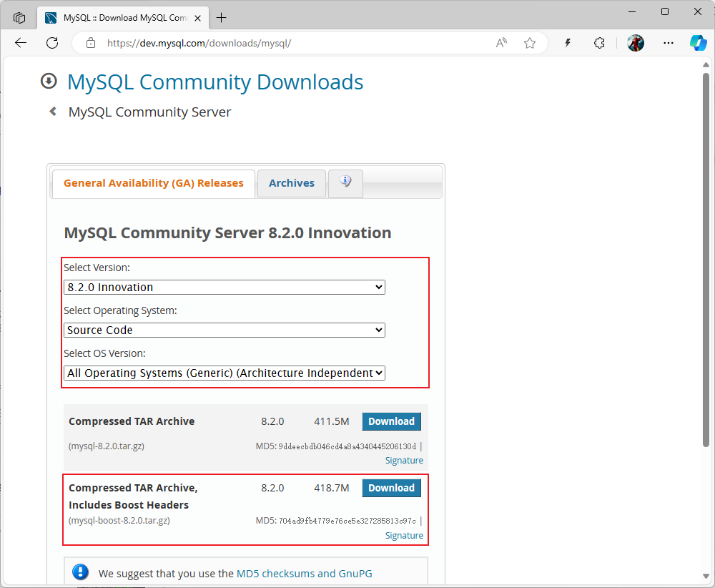Download the mysql-boost-8.2.0.tar.gz archive
Viewport: 715px width, 588px height.
(391, 488)
